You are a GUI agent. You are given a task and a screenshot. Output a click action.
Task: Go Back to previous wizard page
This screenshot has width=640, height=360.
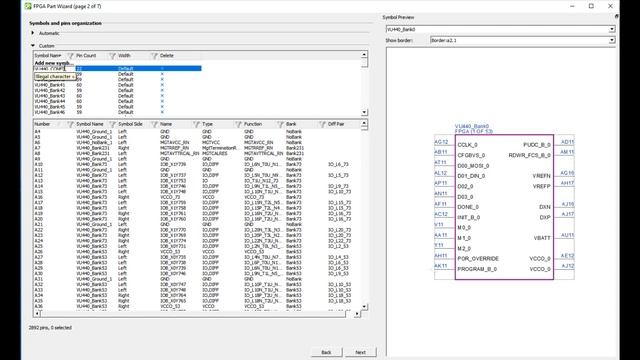(x=326, y=352)
